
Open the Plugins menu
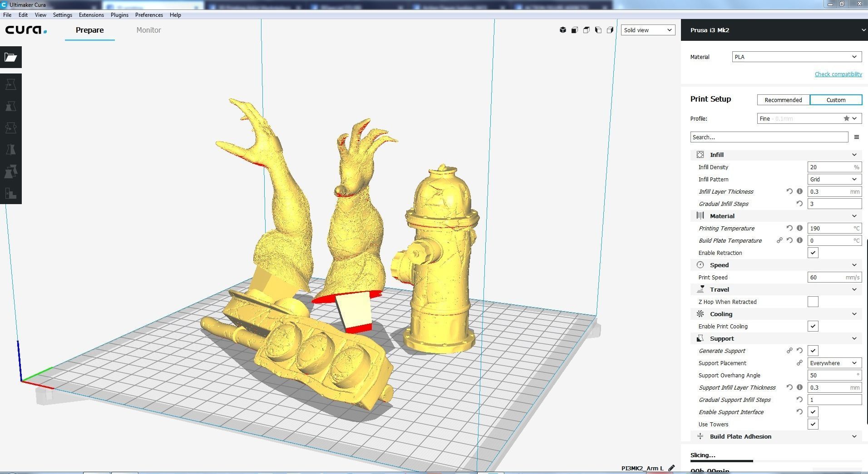119,15
